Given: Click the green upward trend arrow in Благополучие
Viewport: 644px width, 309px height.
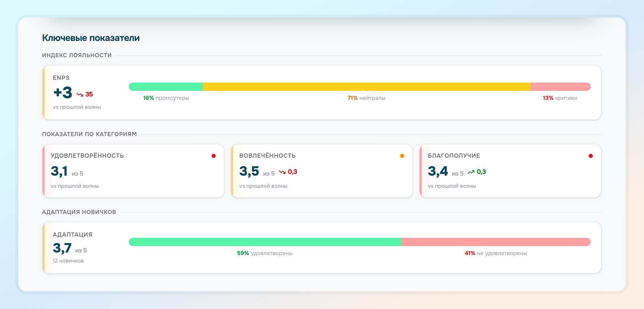Looking at the screenshot, I should [x=471, y=172].
